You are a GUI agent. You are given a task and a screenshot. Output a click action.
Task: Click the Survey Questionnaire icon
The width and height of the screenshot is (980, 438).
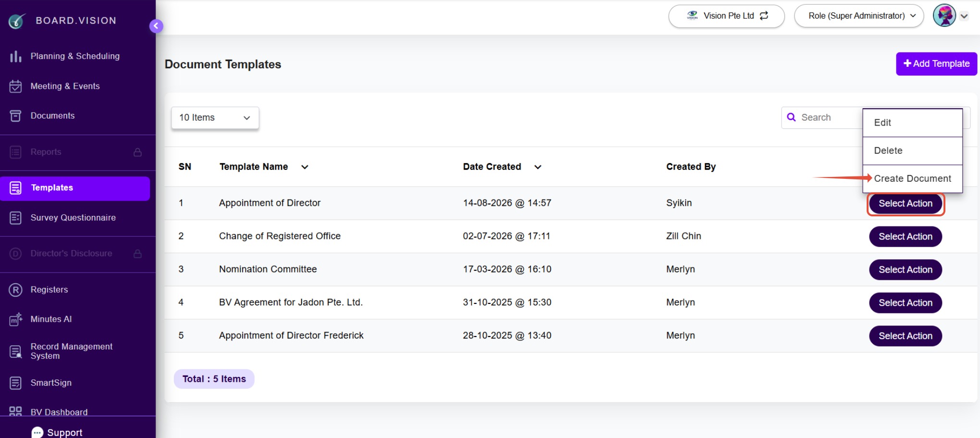click(x=15, y=218)
